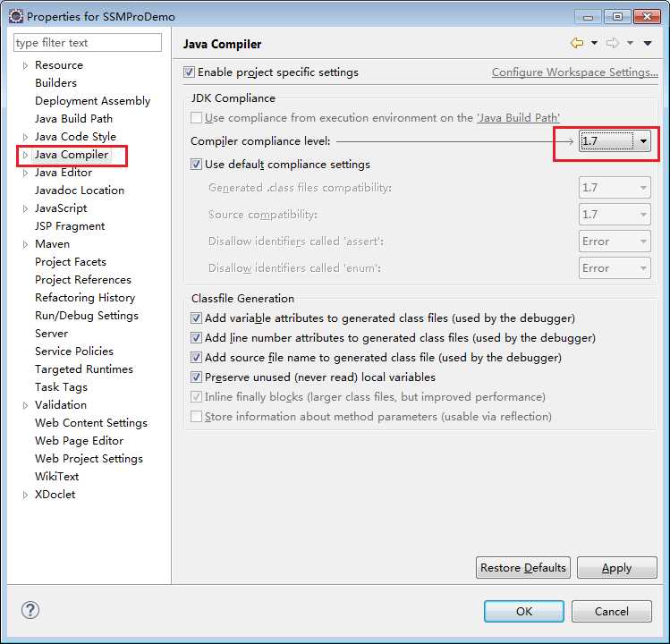The height and width of the screenshot is (644, 670).
Task: Open Disallow identifiers called 'assert' dropdown
Action: point(615,241)
